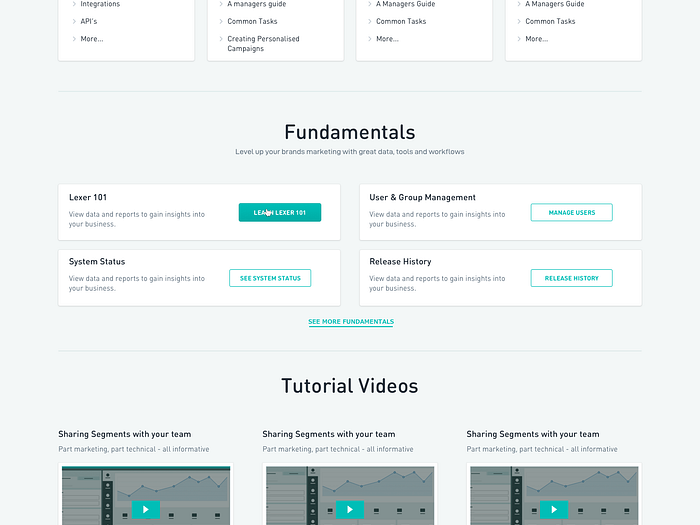Viewport: 700px width, 525px height.
Task: Click the middle video's Sharing Segments title
Action: (x=329, y=434)
